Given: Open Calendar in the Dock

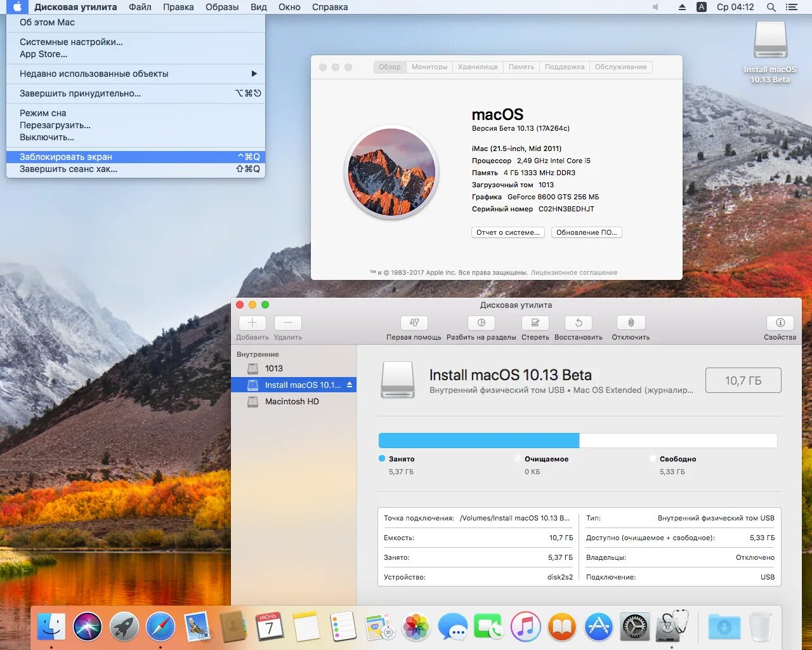Looking at the screenshot, I should [x=270, y=627].
